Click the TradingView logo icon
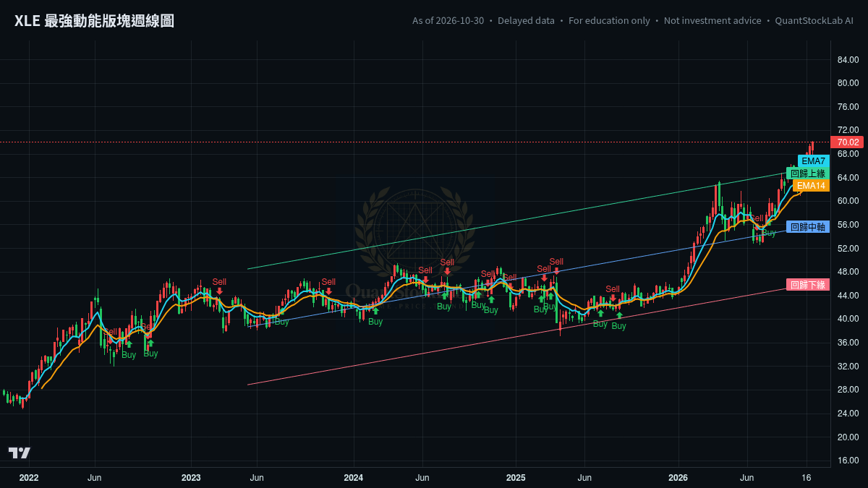Screen dimensions: 868x488 (20, 453)
